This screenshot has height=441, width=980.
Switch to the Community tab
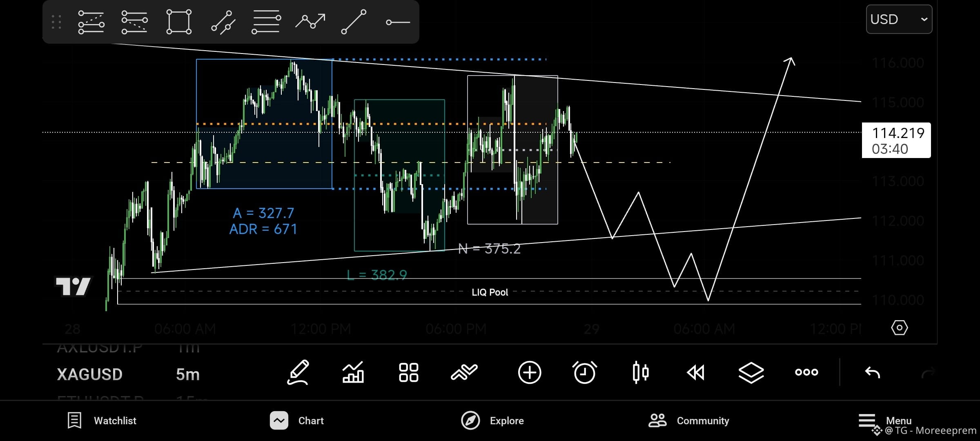coord(689,421)
